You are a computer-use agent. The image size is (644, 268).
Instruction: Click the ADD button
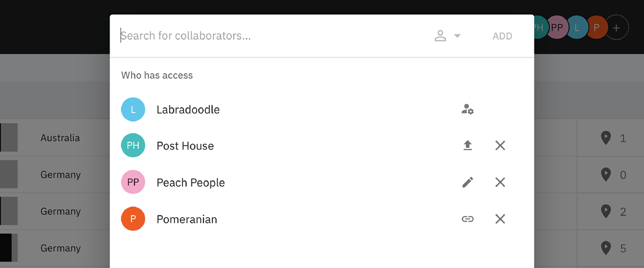(502, 36)
